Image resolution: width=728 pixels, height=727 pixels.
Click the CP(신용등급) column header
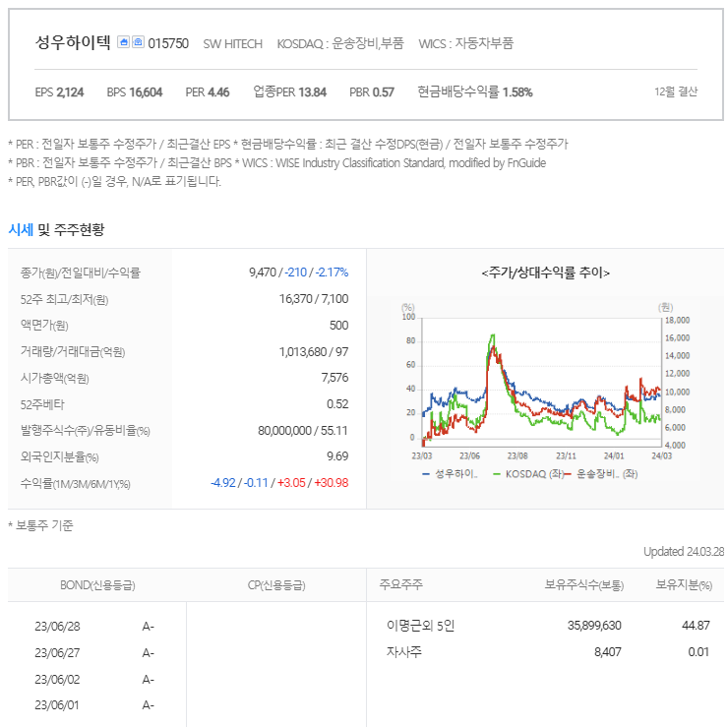(x=276, y=585)
